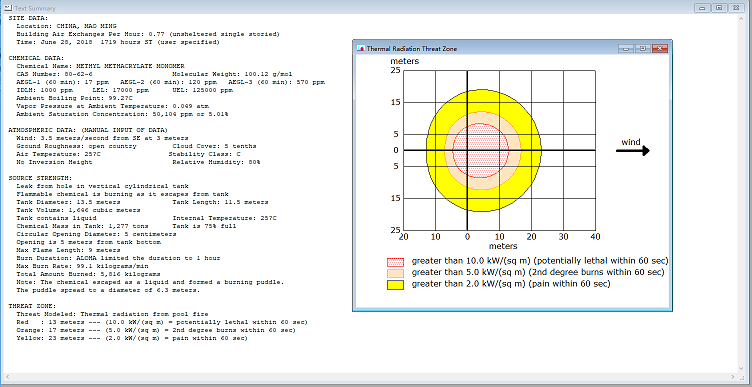Click 'Chemical Name: METHYL METHACRYLATE MONOMER'
Image resolution: width=752 pixels, height=387 pixels.
tap(100, 66)
